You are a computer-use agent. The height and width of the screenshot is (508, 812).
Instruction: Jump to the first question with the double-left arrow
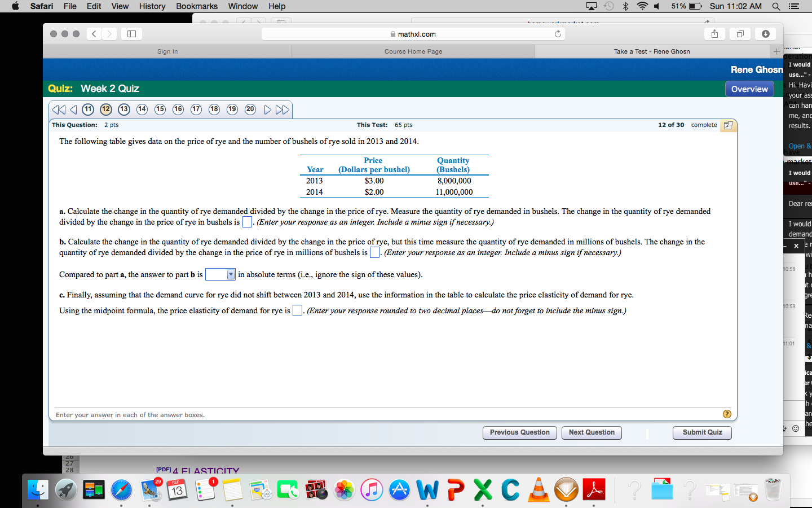59,110
